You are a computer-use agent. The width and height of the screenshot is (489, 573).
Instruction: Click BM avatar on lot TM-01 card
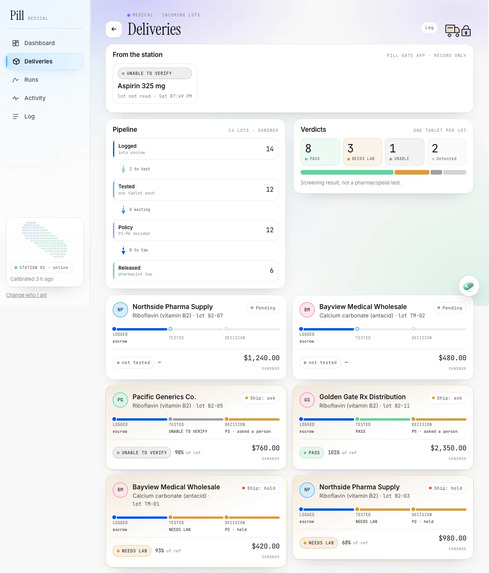click(120, 490)
